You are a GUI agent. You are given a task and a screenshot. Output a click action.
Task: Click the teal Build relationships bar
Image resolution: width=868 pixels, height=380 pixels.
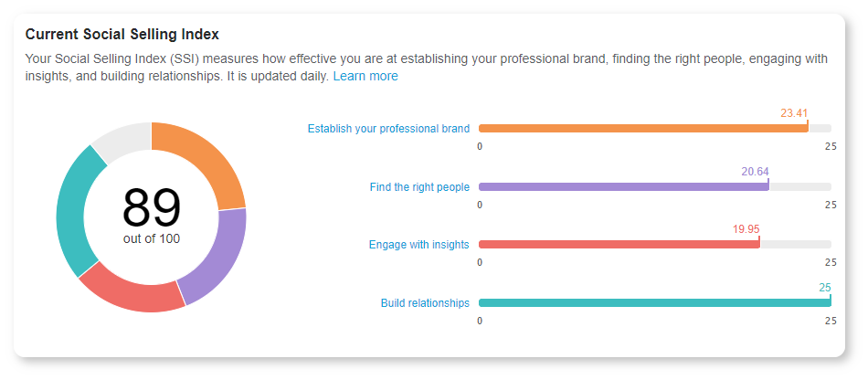coord(655,302)
